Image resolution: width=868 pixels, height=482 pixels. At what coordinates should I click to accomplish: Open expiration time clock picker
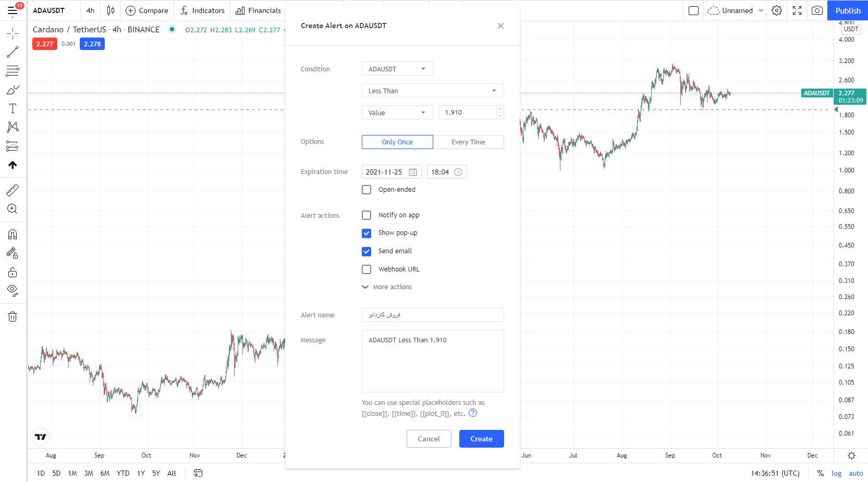click(x=458, y=172)
